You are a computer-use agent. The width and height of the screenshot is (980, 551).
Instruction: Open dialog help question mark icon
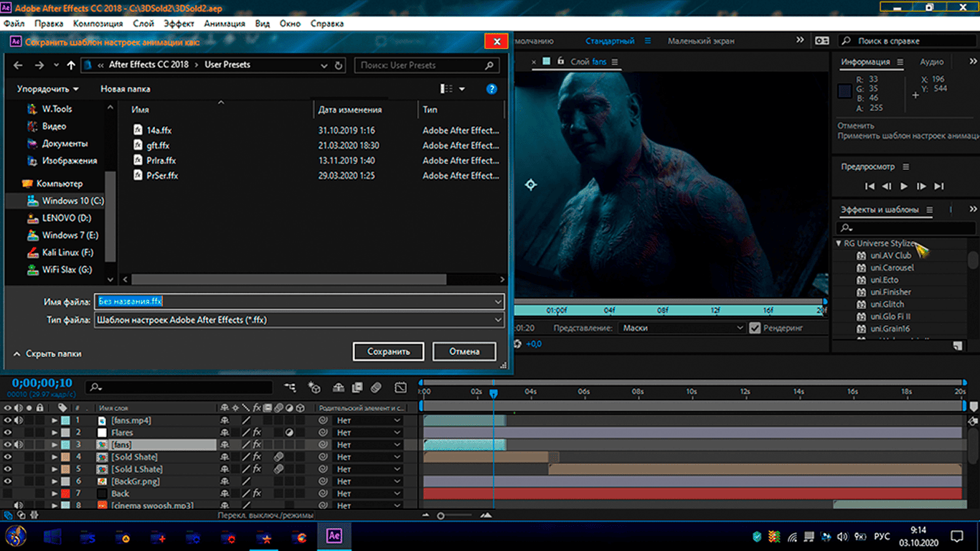pos(491,89)
